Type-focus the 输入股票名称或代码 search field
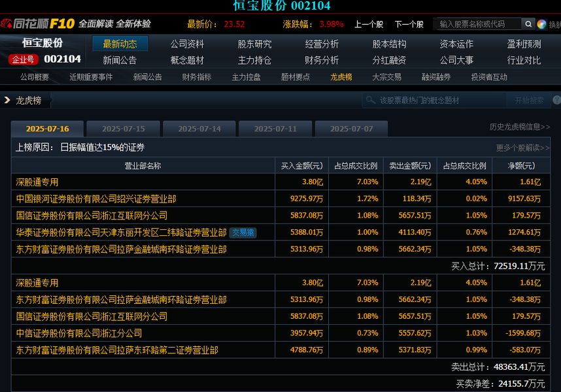Screen dimensions: 561x392 point(479,24)
